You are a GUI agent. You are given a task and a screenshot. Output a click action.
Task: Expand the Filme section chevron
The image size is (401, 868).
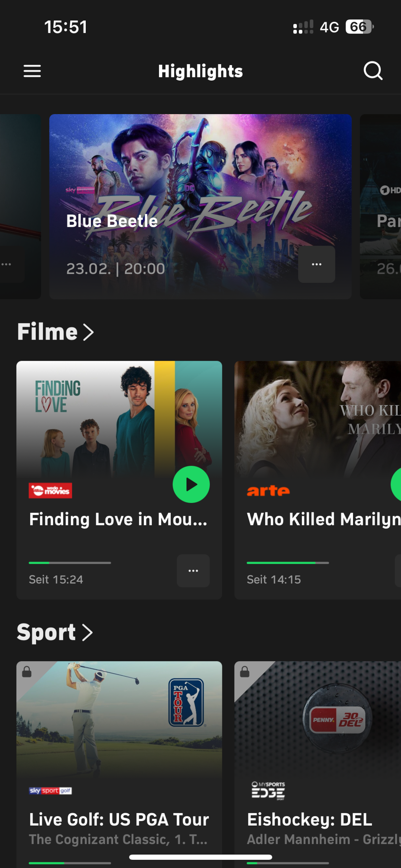coord(88,333)
